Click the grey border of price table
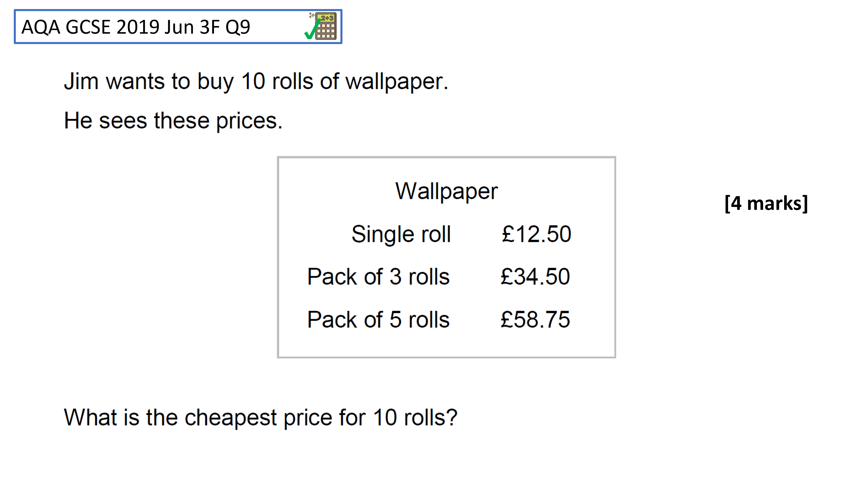The height and width of the screenshot is (488, 868). point(446,157)
